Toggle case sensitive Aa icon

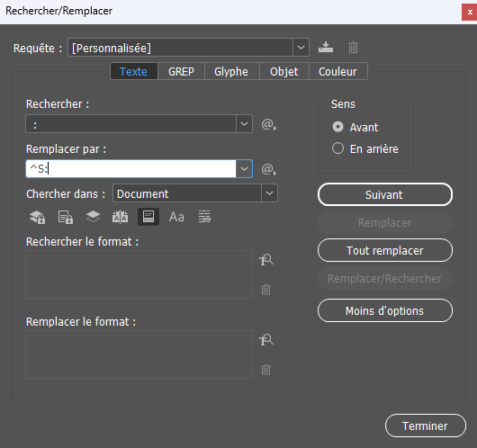click(x=176, y=217)
